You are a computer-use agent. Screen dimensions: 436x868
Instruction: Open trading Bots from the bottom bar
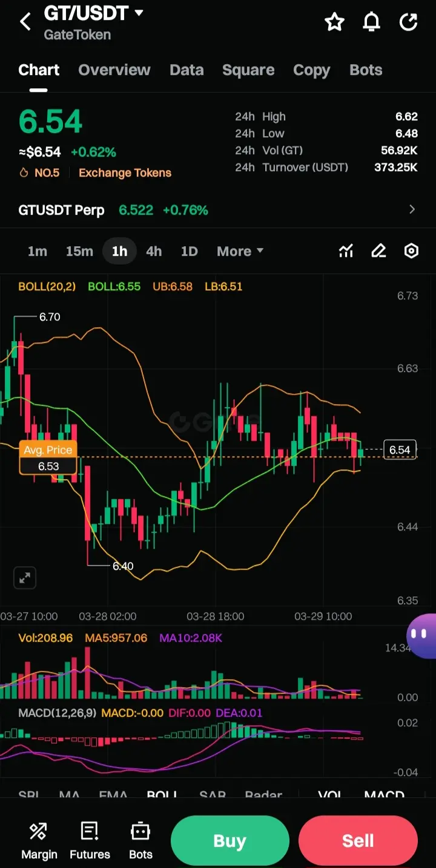click(x=140, y=840)
